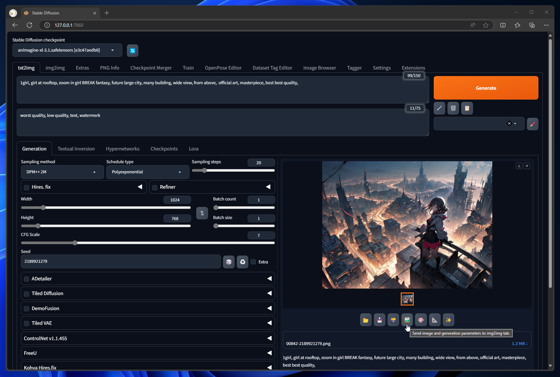Open the Sampling method dropdown

[62, 172]
